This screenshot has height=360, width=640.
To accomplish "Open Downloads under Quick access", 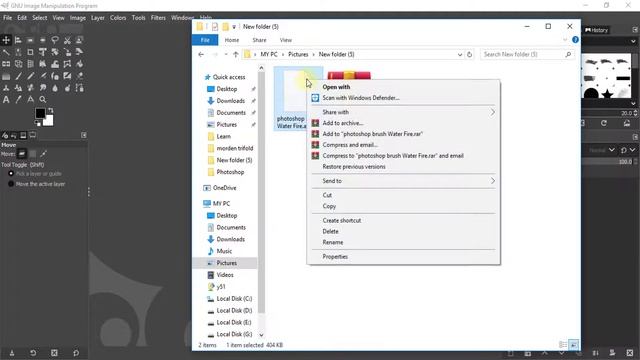I will click(x=231, y=101).
